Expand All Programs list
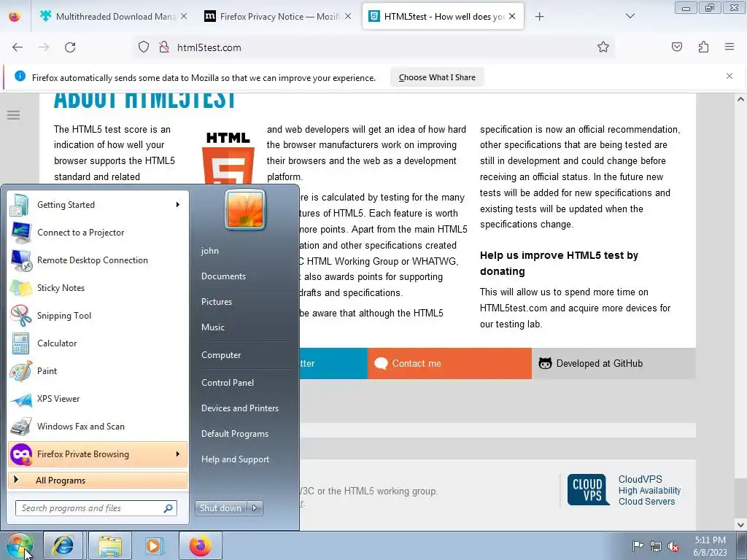Screen dimensions: 747x560 coord(98,480)
